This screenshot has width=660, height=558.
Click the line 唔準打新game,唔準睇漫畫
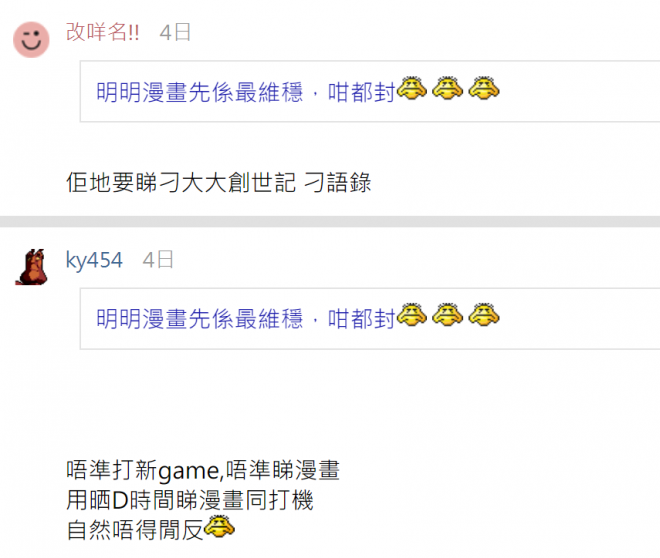203,470
